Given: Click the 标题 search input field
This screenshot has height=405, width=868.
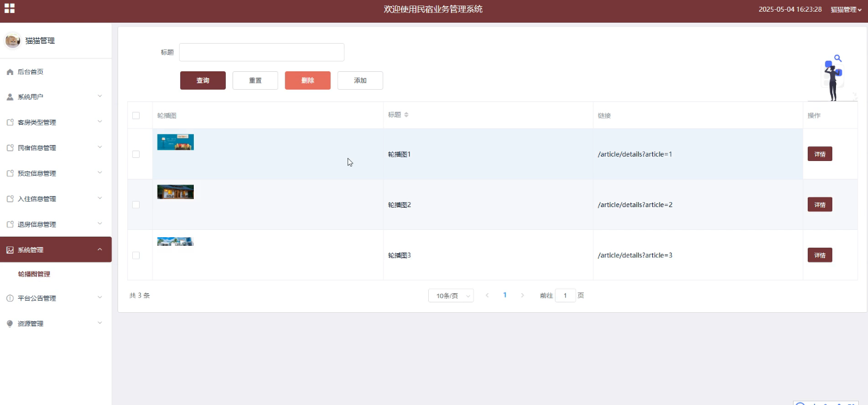Looking at the screenshot, I should click(x=261, y=52).
